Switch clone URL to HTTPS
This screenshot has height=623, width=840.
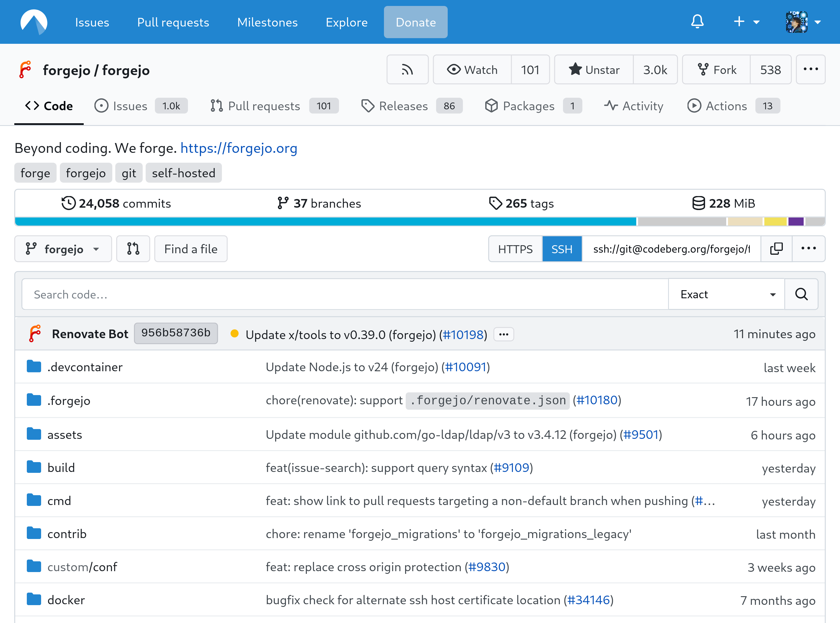click(515, 249)
